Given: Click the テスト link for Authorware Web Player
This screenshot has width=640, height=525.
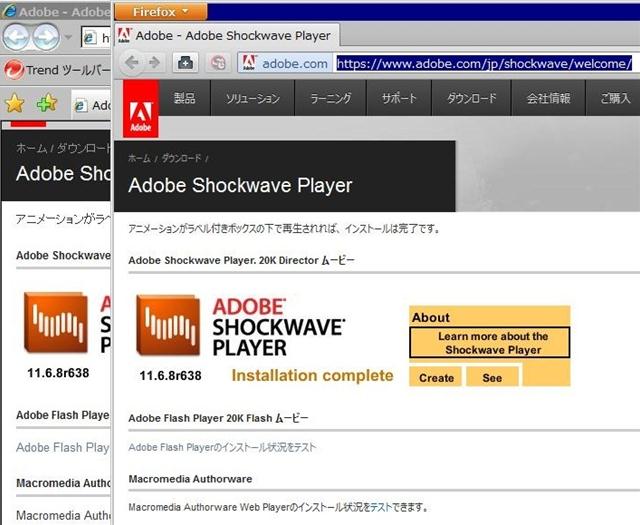Looking at the screenshot, I should coord(381,507).
